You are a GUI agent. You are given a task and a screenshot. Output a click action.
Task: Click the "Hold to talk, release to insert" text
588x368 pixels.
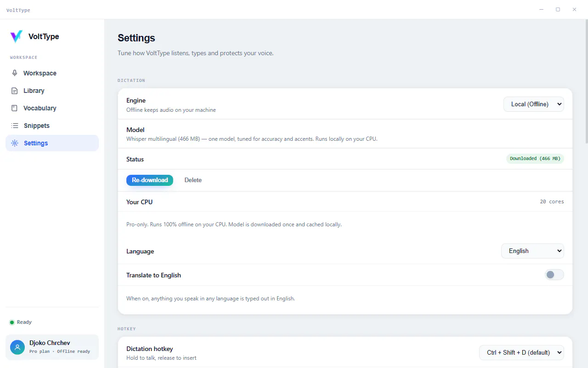pos(161,358)
